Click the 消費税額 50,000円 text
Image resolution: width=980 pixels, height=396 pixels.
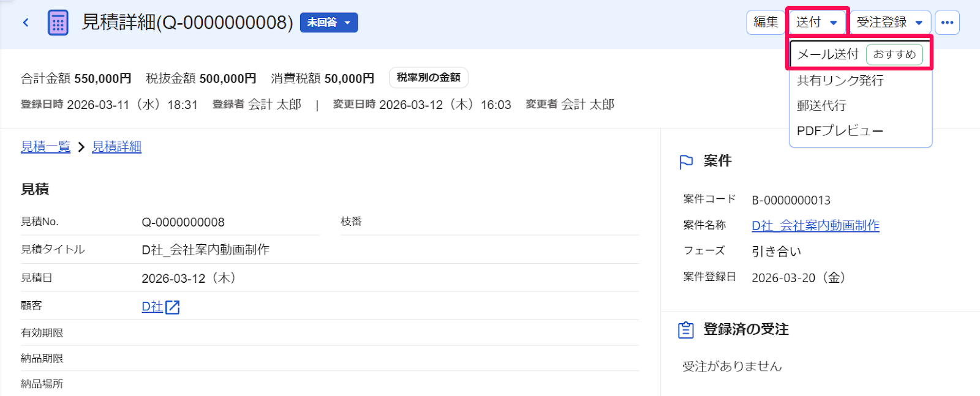point(322,78)
